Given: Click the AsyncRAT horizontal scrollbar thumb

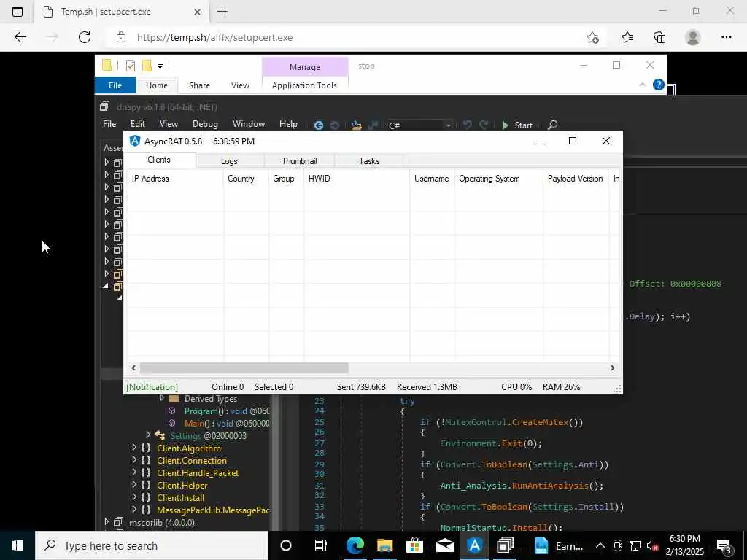Looking at the screenshot, I should point(244,368).
